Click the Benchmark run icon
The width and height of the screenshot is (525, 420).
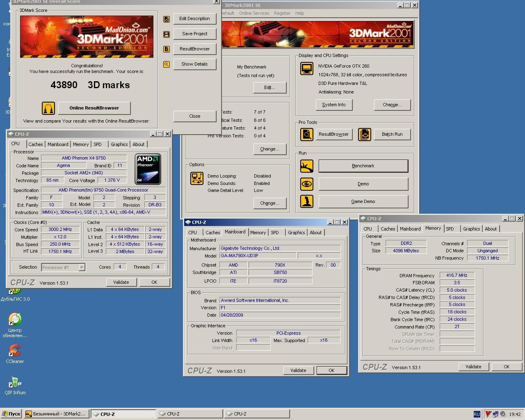coord(307,166)
